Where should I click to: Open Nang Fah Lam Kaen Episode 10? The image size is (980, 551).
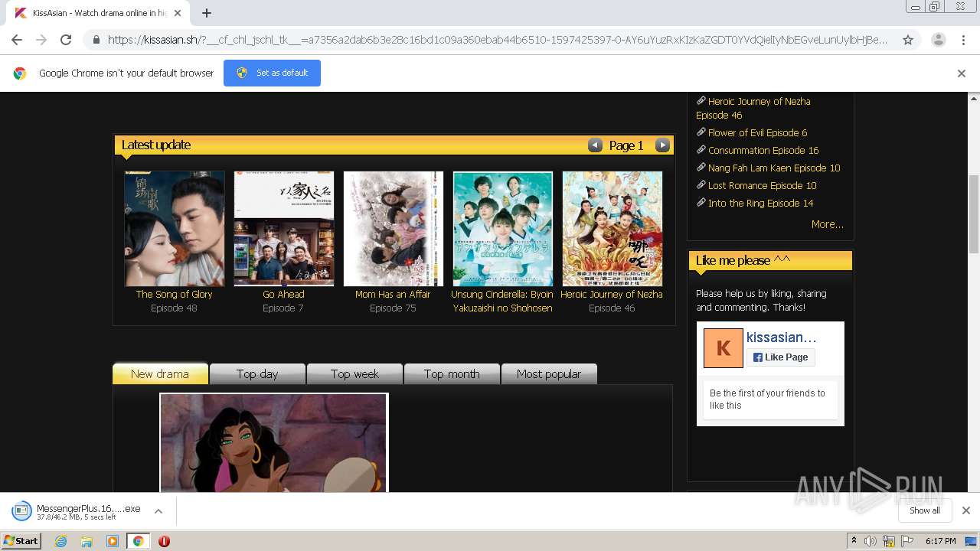coord(774,168)
